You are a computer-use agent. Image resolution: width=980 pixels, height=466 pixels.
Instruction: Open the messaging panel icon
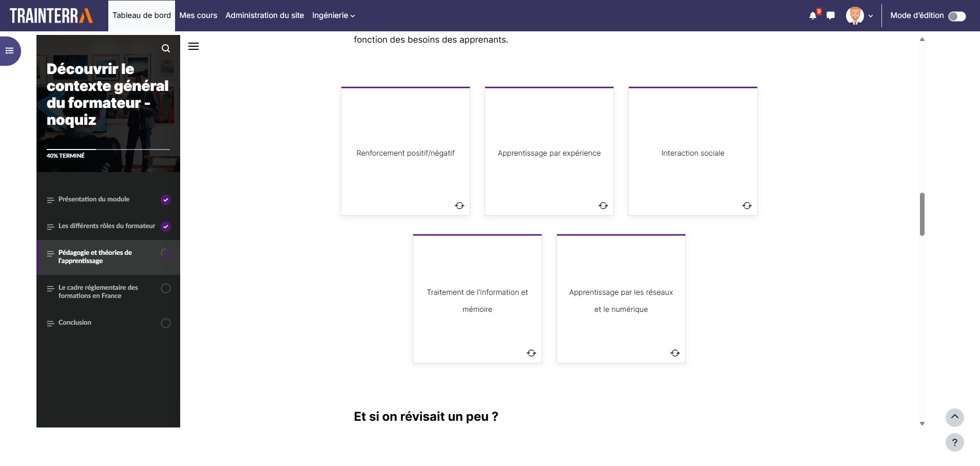point(831,15)
